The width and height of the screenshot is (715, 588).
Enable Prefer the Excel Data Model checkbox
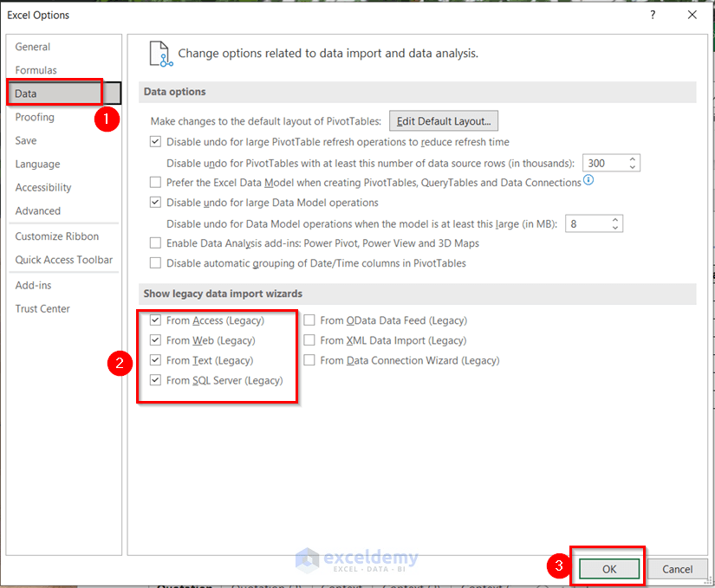pos(155,183)
